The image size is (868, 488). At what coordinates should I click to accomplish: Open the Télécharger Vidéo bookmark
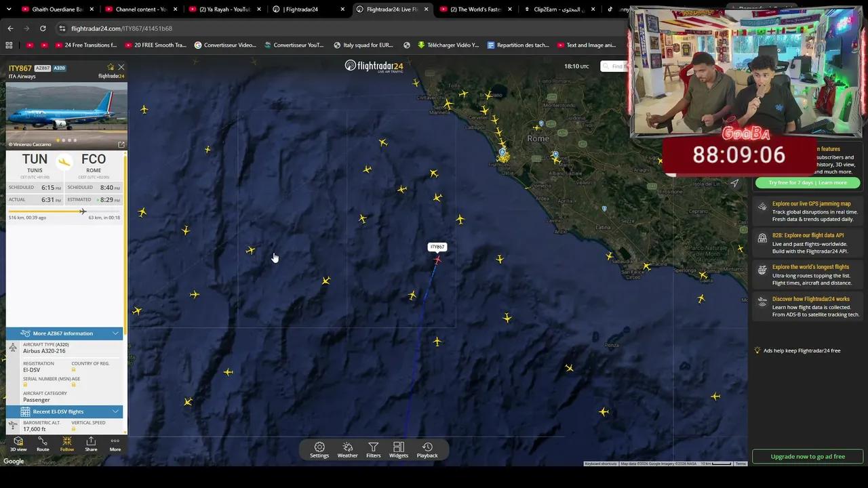(448, 45)
